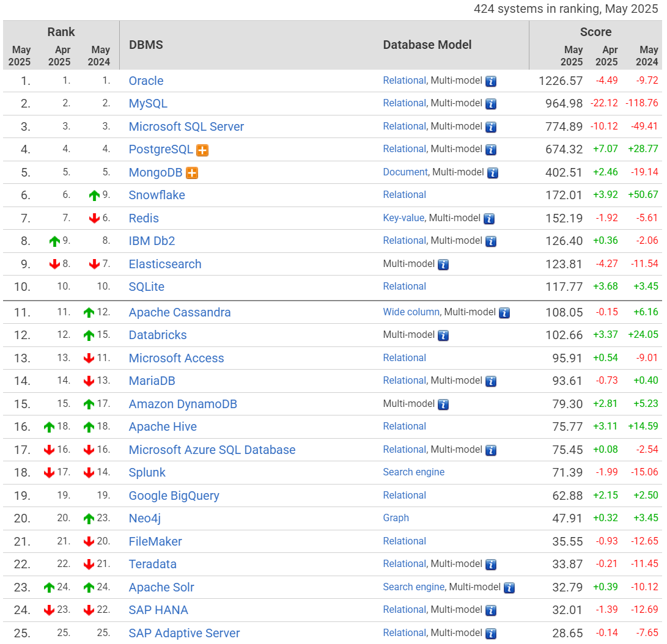Follow the PostgreSQL link
The height and width of the screenshot is (644, 667).
point(161,150)
